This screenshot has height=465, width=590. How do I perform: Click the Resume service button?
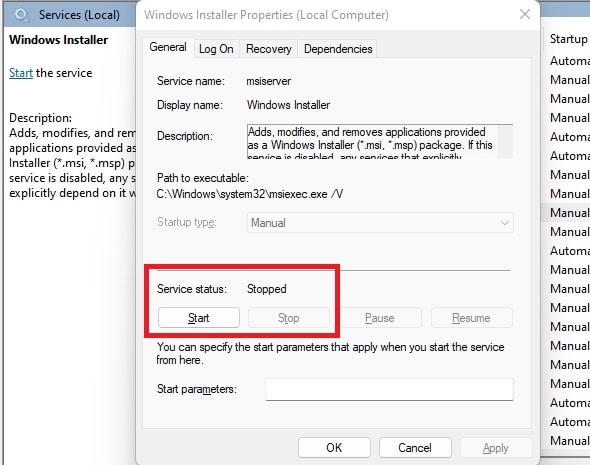[471, 318]
